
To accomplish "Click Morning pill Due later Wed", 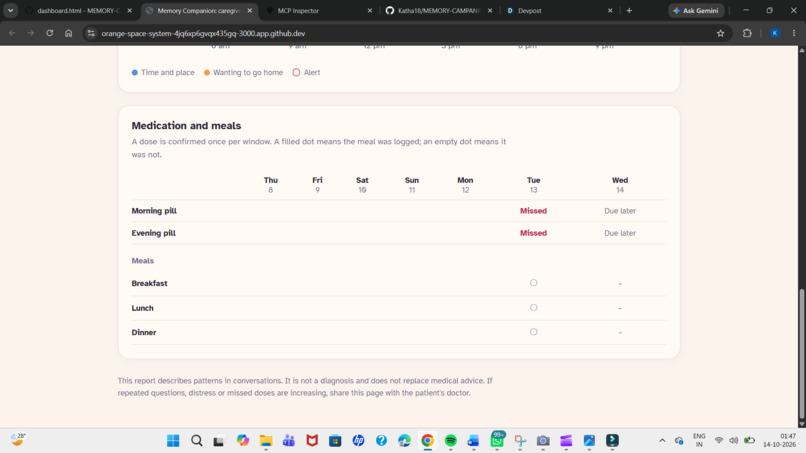I will (620, 211).
